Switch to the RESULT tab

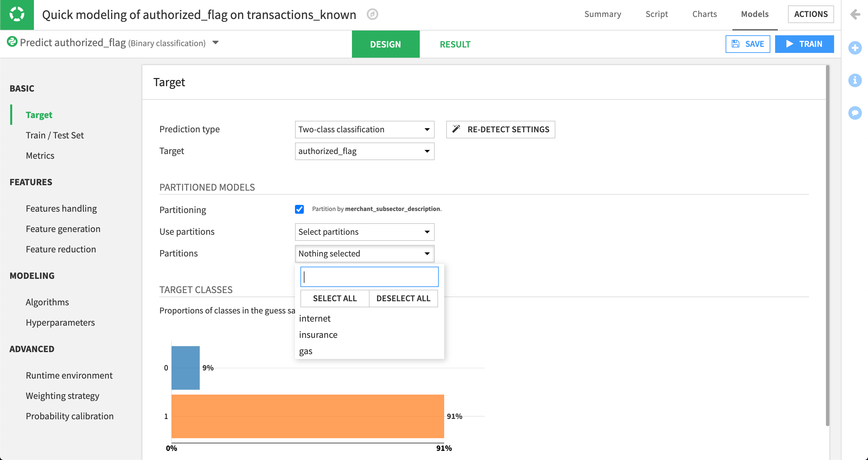(x=455, y=44)
